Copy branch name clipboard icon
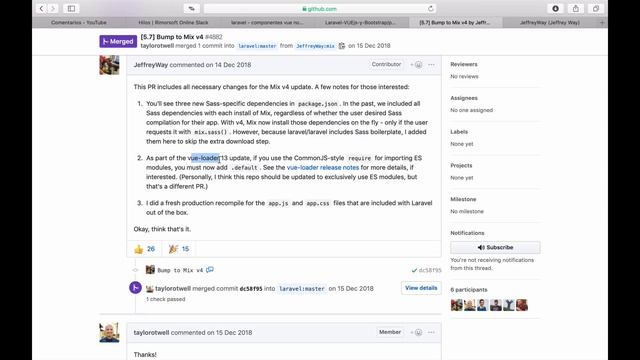Image resolution: width=640 pixels, height=360 pixels. pos(342,46)
